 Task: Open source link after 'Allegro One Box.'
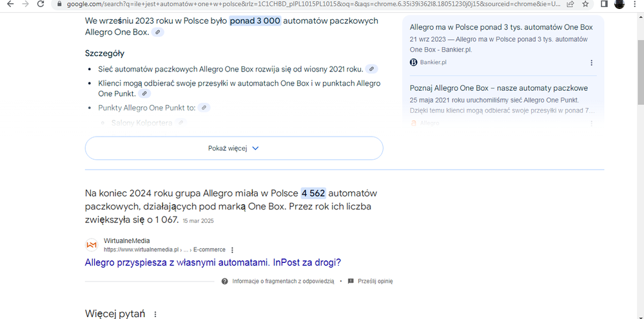click(158, 32)
